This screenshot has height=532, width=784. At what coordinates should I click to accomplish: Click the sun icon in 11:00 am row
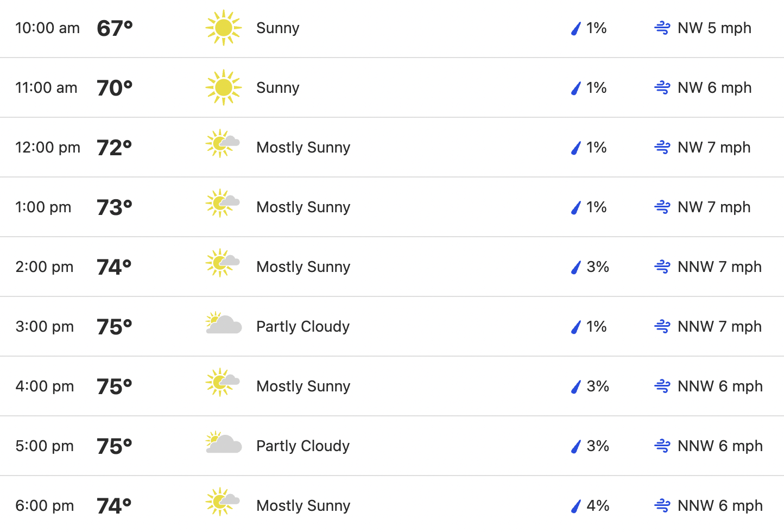click(x=223, y=87)
